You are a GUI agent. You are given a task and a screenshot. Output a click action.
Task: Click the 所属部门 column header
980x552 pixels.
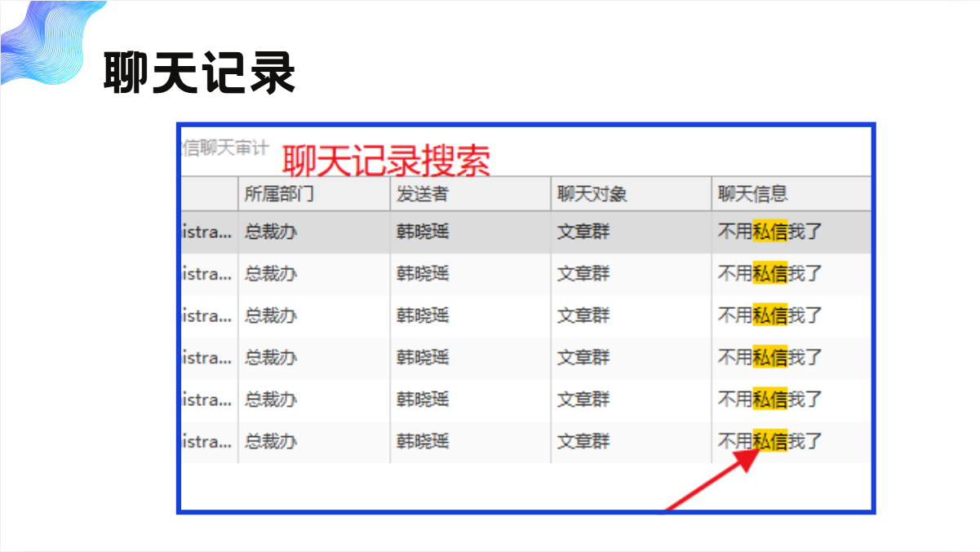coord(278,194)
